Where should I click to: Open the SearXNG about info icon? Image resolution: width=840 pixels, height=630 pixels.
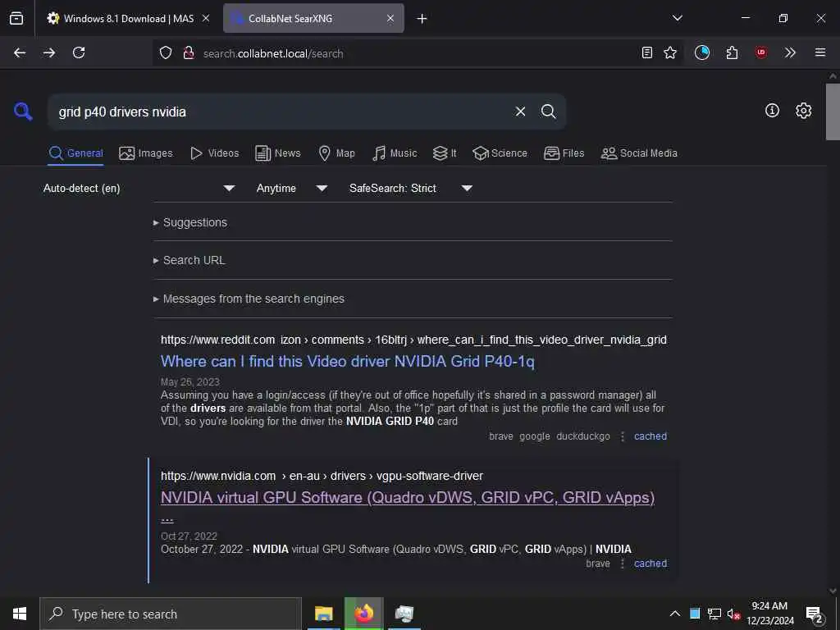pyautogui.click(x=772, y=111)
